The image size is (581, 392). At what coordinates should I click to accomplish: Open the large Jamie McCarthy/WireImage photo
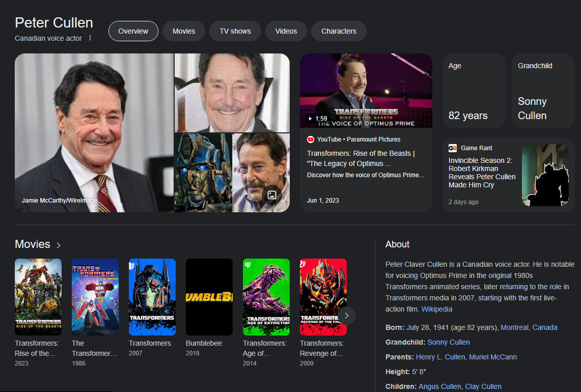pos(94,133)
